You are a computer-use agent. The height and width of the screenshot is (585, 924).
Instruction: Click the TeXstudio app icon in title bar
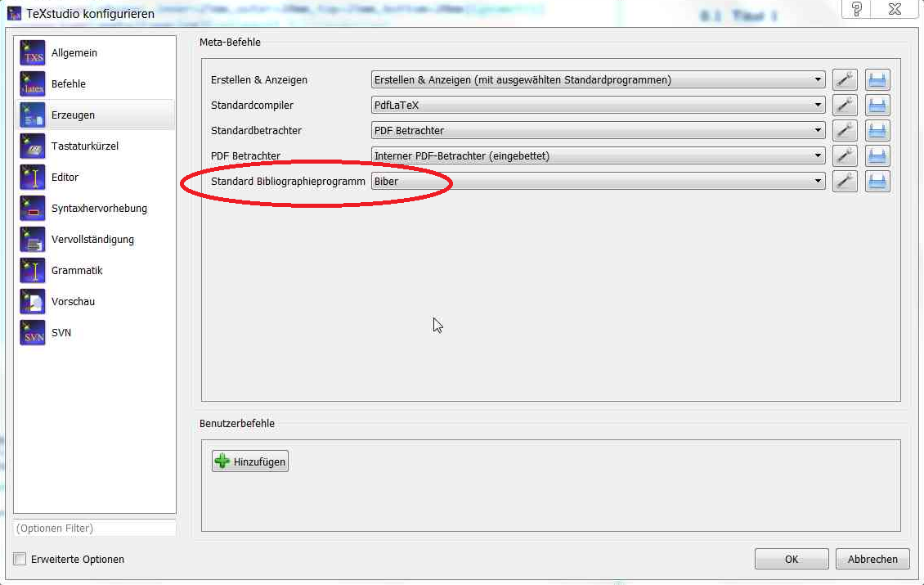[x=14, y=13]
